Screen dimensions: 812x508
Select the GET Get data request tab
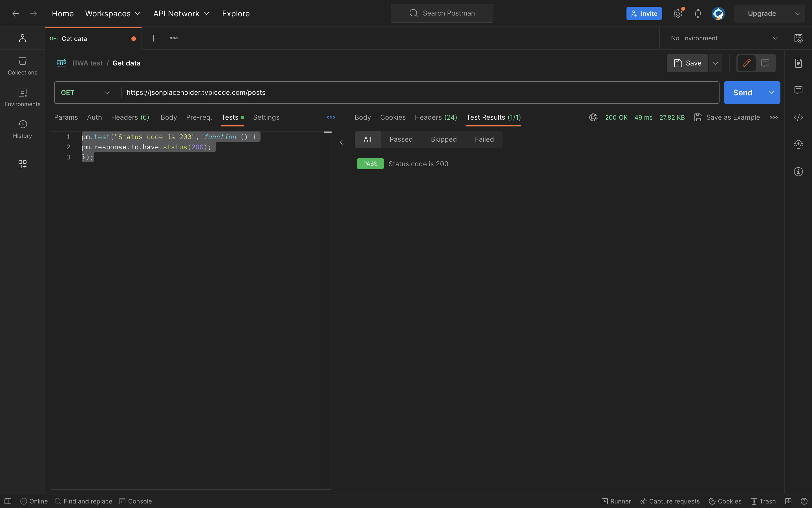click(x=93, y=38)
